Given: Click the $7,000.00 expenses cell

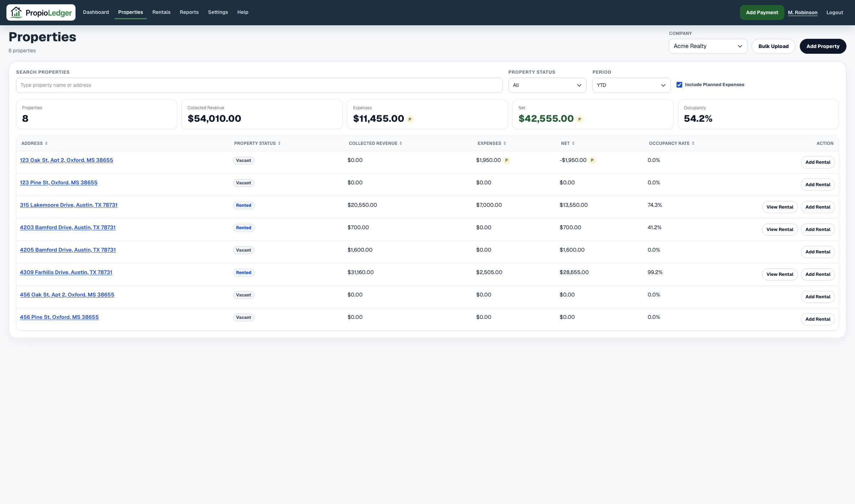Looking at the screenshot, I should pyautogui.click(x=489, y=205).
